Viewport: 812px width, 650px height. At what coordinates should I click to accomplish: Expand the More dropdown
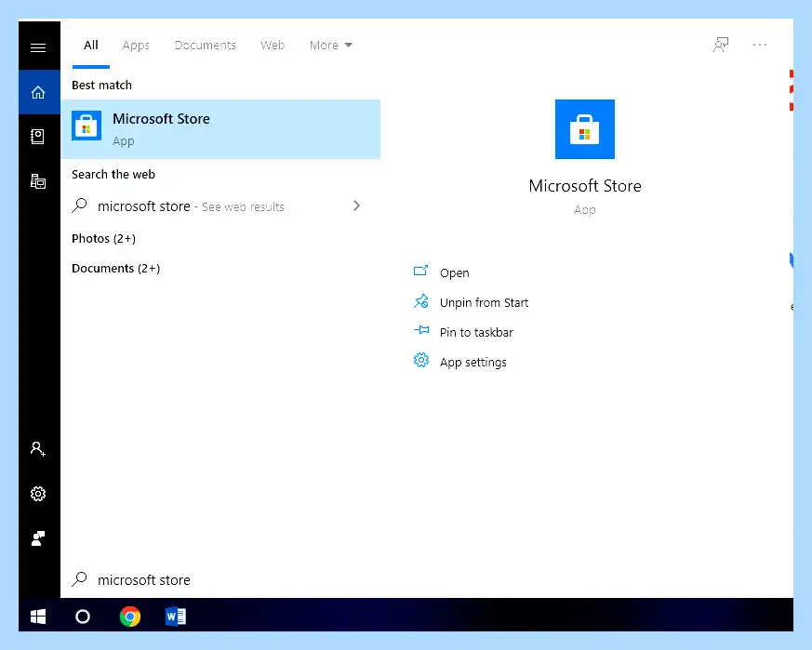click(331, 45)
